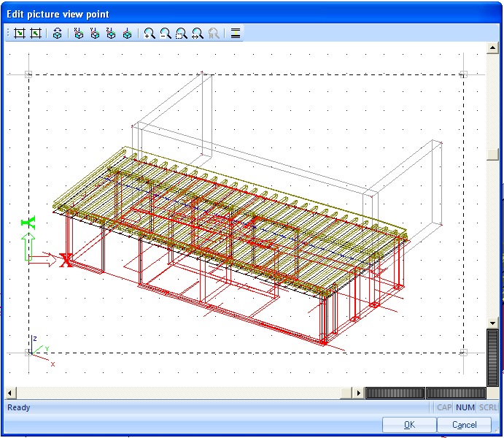Screen dimensions: 504x438
Task: Click the zoom out magnifier
Action: click(x=166, y=33)
